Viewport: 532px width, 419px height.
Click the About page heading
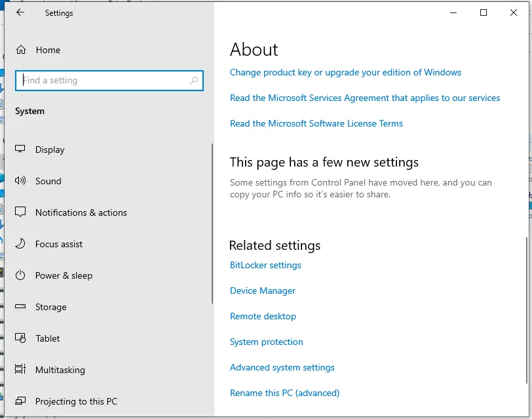click(x=254, y=50)
